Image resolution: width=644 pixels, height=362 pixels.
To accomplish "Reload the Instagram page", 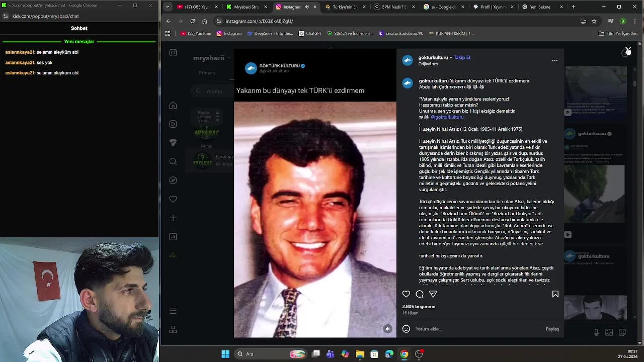I will 192,21.
